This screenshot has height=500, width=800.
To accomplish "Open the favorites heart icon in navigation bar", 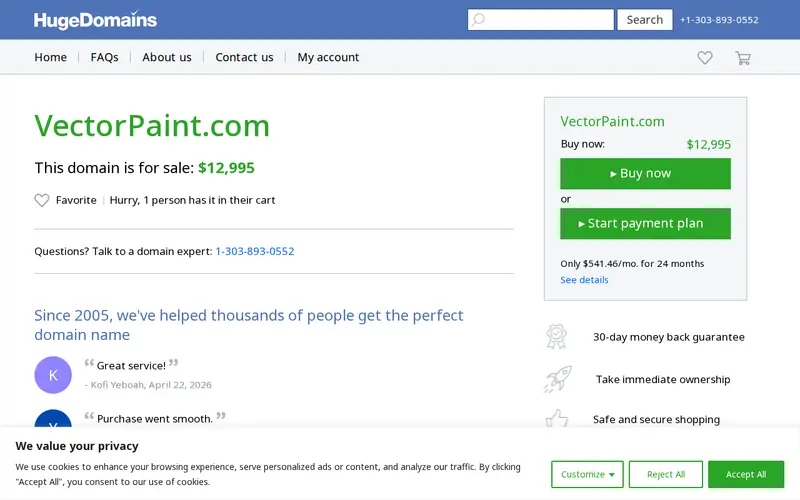I will (x=705, y=58).
